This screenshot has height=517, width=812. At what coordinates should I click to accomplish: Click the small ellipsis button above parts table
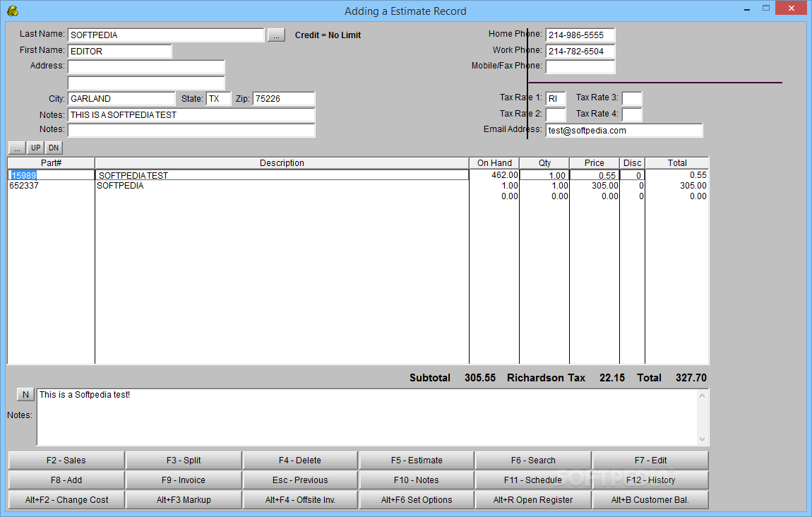point(17,148)
